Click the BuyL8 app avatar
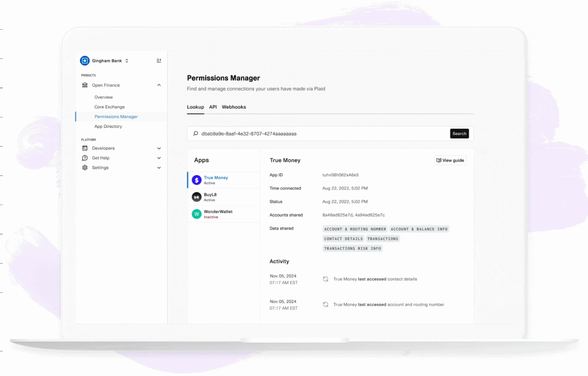The width and height of the screenshot is (588, 376). pos(197,197)
